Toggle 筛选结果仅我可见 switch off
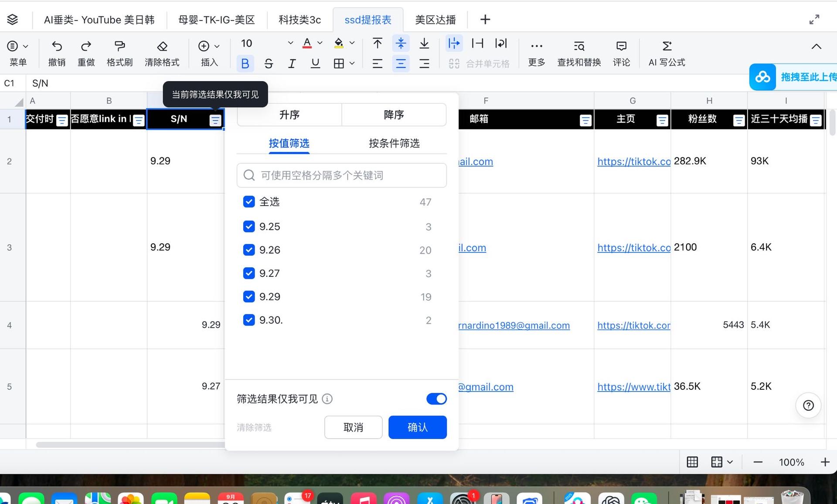Viewport: 837px width, 504px height. point(436,399)
